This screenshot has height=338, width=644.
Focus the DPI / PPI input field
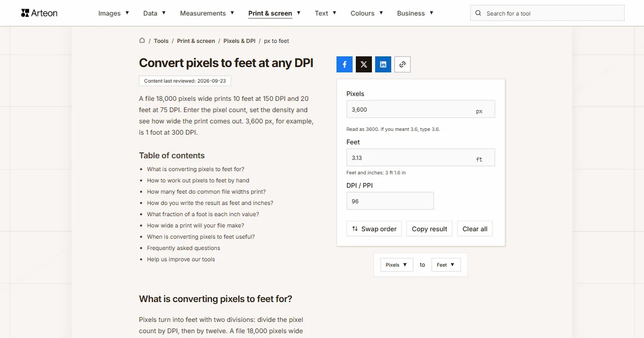tap(390, 201)
